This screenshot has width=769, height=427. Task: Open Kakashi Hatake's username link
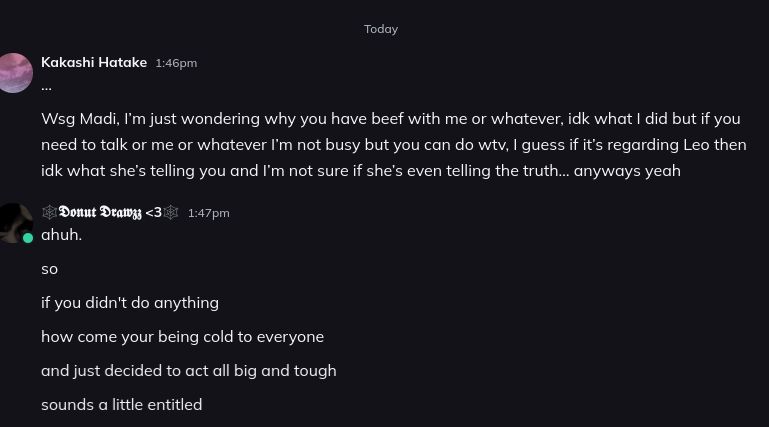(94, 62)
